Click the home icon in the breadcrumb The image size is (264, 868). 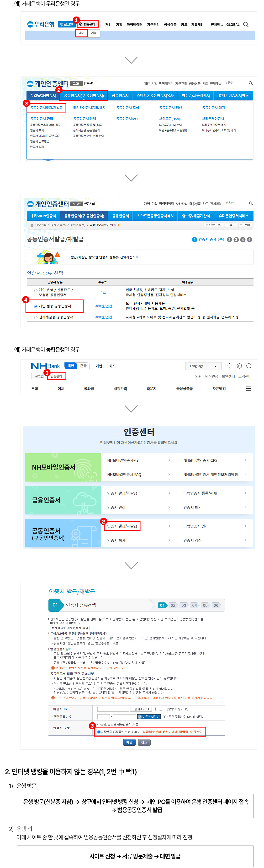(x=32, y=225)
